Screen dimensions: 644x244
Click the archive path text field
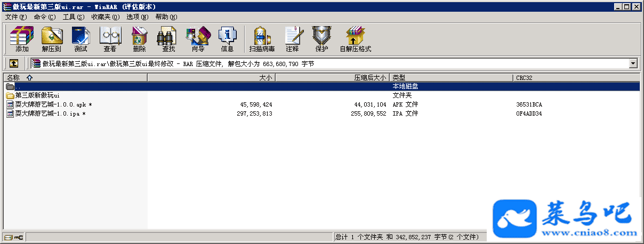click(329, 64)
